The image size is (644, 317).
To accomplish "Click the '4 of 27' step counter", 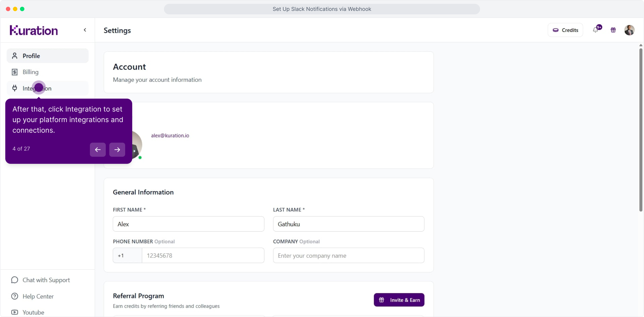I will point(21,149).
